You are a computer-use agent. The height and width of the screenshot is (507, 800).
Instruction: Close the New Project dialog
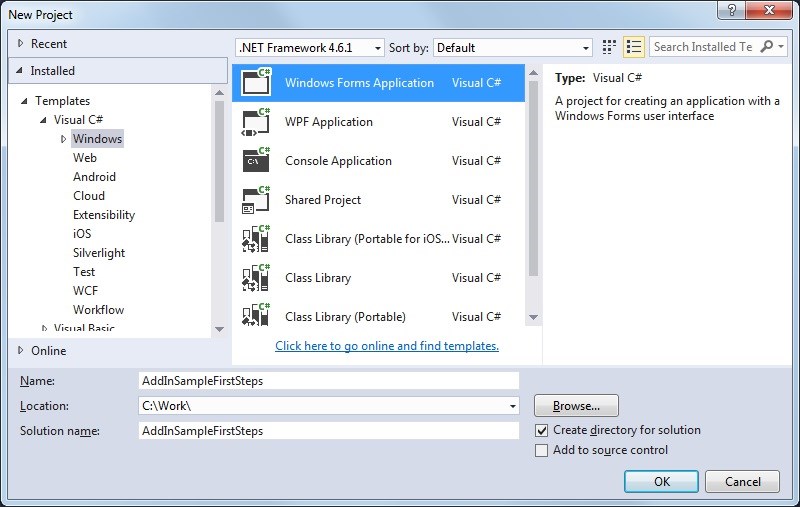769,10
